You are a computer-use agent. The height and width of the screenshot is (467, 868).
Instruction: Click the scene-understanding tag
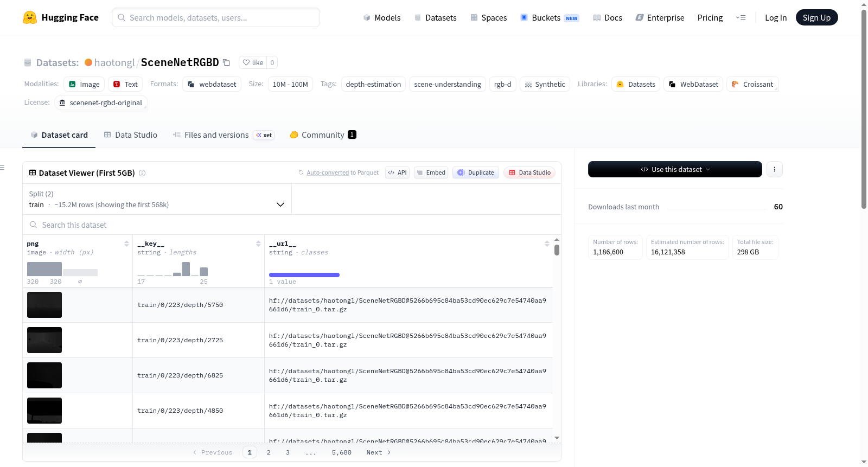tap(448, 84)
